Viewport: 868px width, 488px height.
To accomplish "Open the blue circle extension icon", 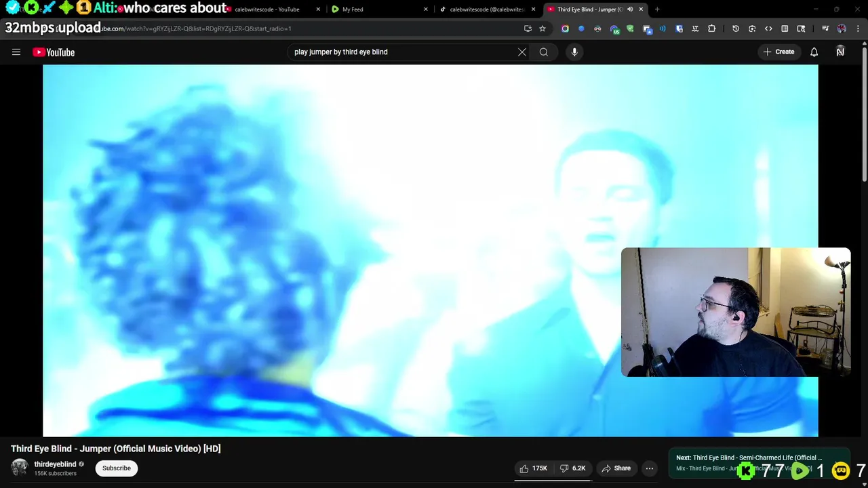I will pyautogui.click(x=581, y=28).
